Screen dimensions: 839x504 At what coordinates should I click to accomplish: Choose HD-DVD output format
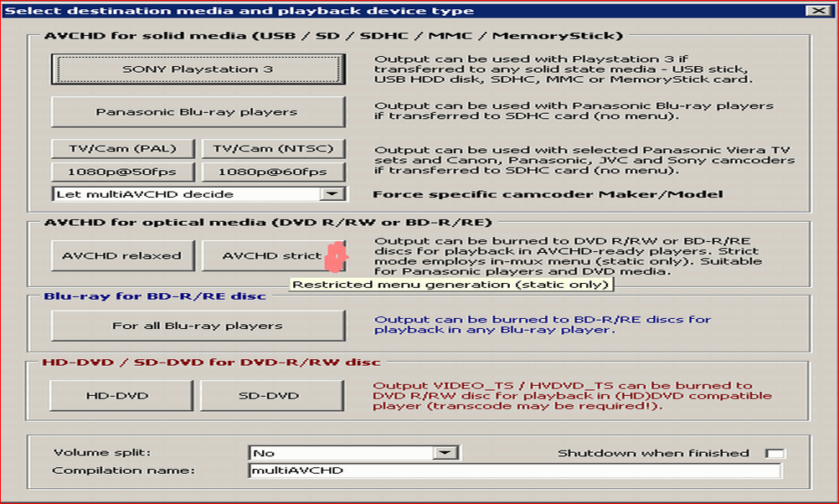(x=122, y=395)
